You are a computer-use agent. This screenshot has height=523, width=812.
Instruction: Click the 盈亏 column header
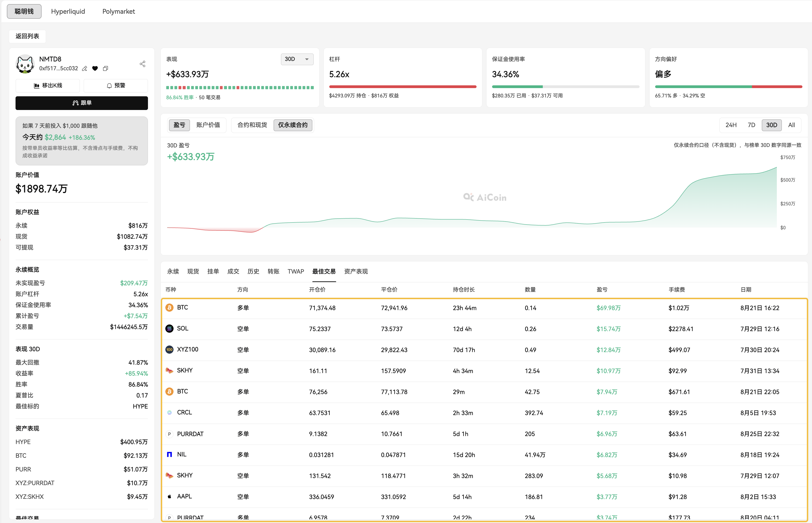tap(602, 290)
